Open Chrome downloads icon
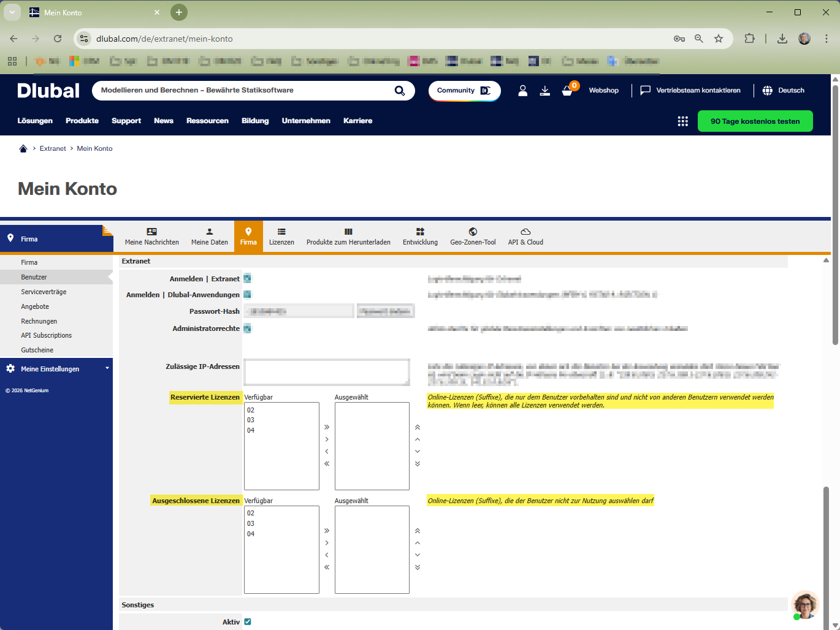The height and width of the screenshot is (630, 840). pyautogui.click(x=782, y=39)
